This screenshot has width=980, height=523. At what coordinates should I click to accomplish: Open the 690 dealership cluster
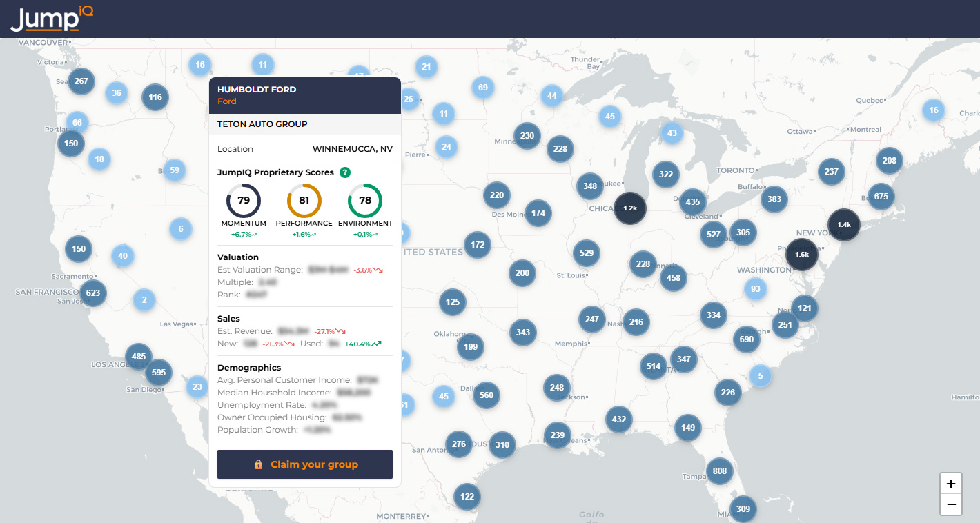[x=747, y=339]
